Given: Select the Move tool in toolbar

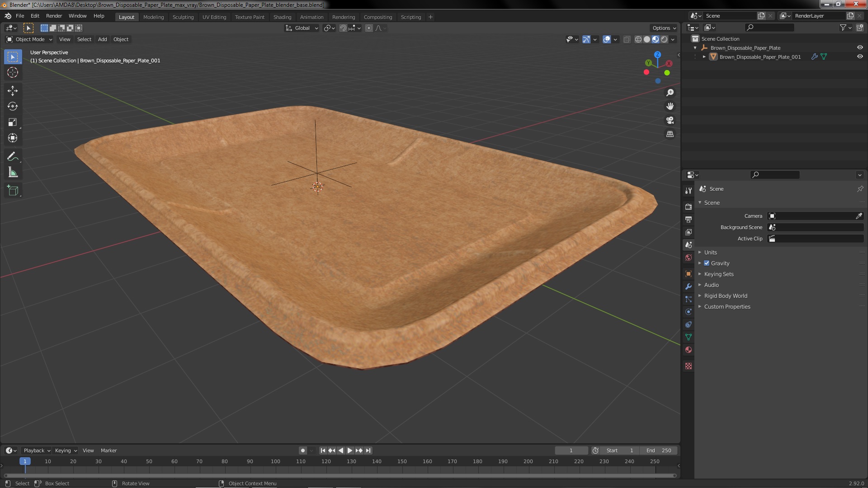Looking at the screenshot, I should (13, 91).
